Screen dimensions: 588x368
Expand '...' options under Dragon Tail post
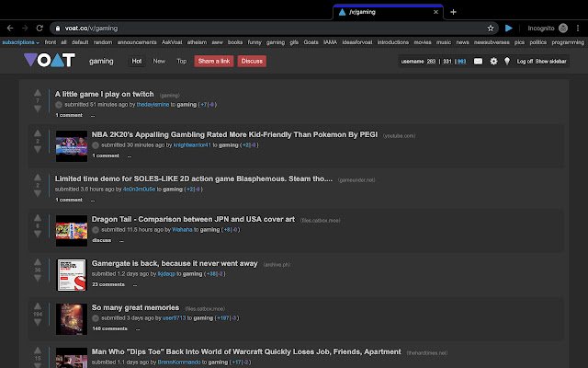121,240
